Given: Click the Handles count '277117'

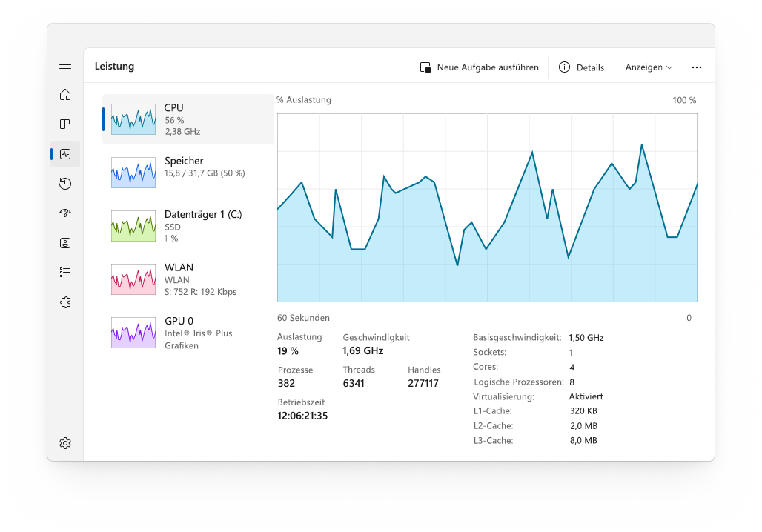Looking at the screenshot, I should [423, 383].
